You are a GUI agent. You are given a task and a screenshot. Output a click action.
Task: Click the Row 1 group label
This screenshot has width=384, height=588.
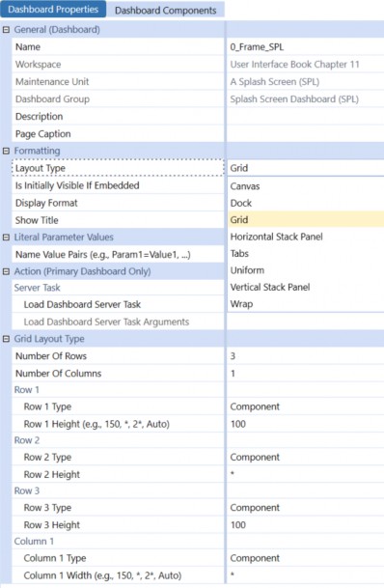tap(27, 390)
